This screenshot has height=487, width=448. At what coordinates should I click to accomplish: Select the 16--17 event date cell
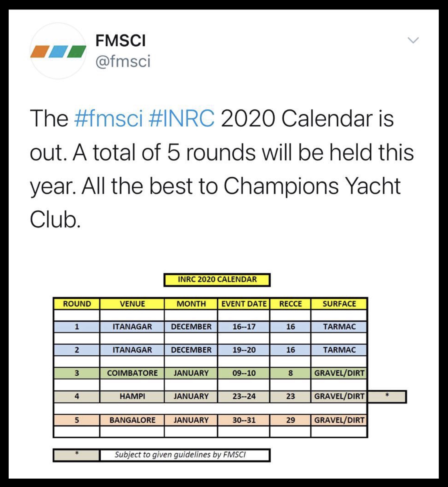point(244,327)
